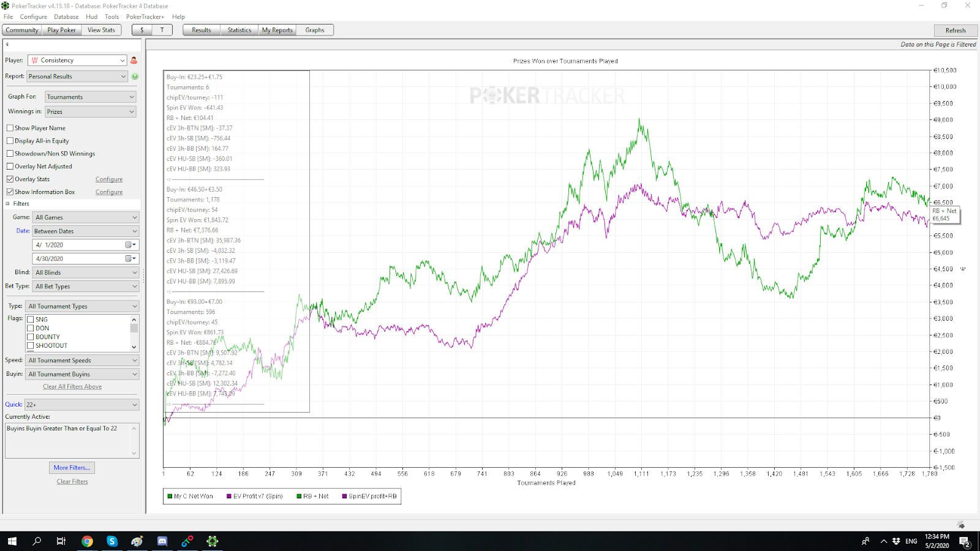Toggle Showdown/Non SD Winnings checkbox
This screenshot has width=980, height=551.
(x=10, y=154)
